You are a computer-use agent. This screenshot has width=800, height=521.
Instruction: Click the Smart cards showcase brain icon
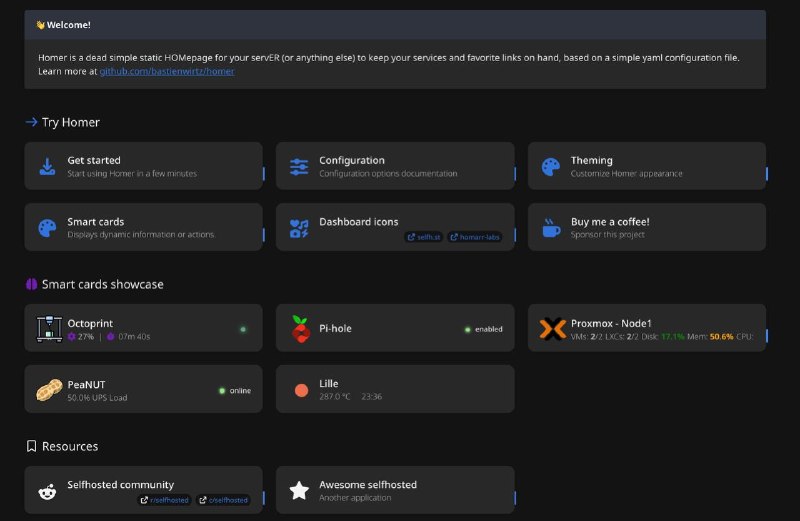pos(32,284)
